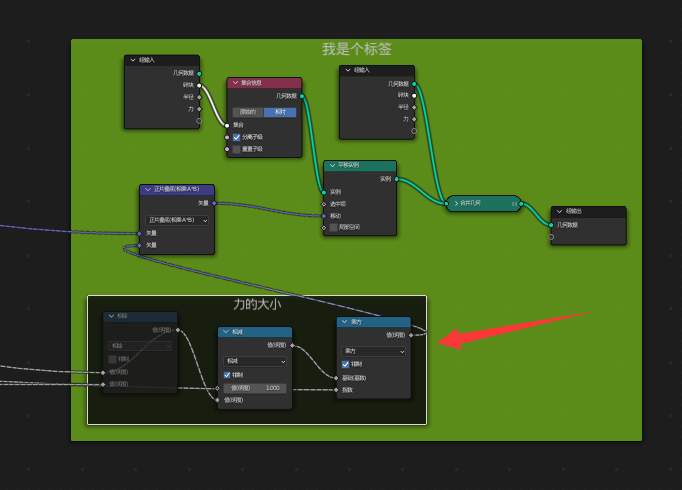Click geometry output socket of 集合信息 node
682x490 pixels.
(x=301, y=96)
